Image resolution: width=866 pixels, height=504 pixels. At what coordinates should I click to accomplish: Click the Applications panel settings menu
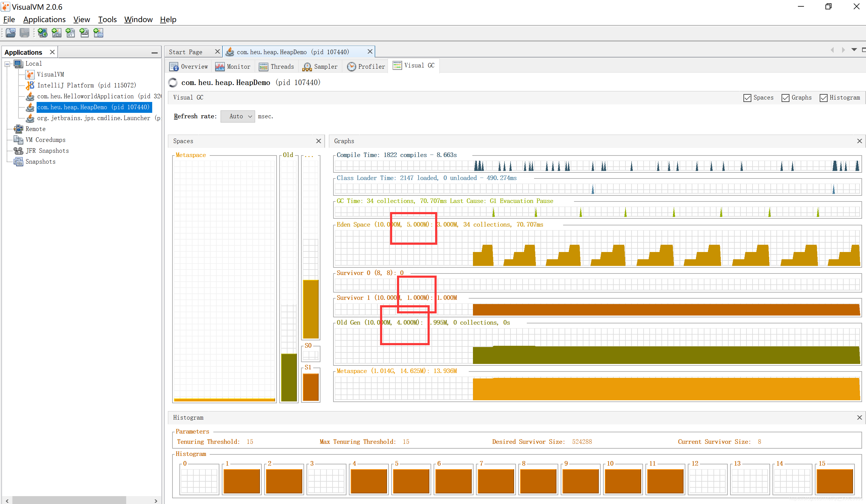[x=155, y=53]
